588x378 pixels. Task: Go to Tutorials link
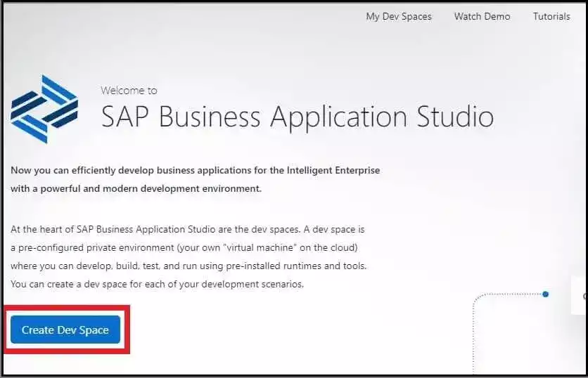pyautogui.click(x=551, y=16)
